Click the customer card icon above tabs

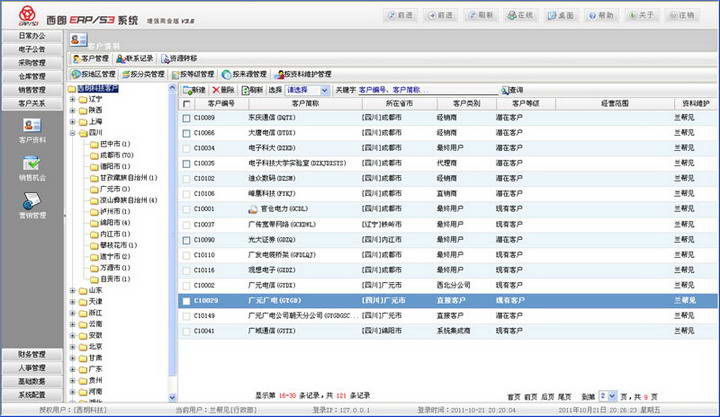[x=79, y=39]
